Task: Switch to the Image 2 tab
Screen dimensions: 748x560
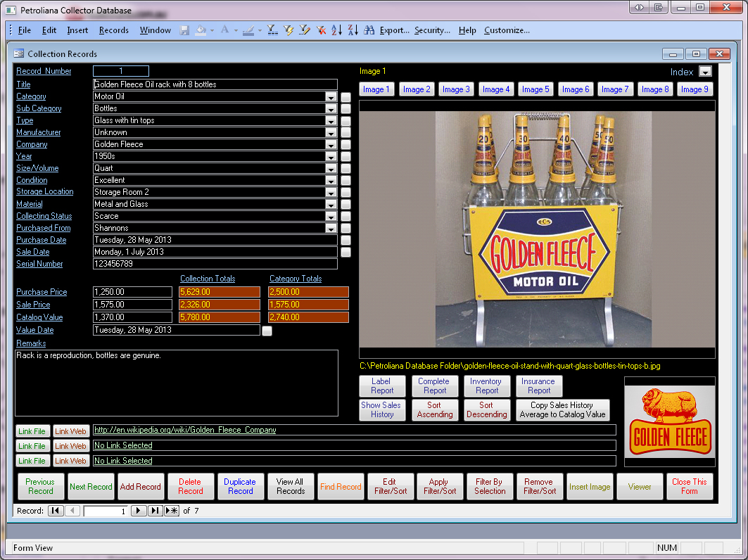Action: click(x=417, y=89)
